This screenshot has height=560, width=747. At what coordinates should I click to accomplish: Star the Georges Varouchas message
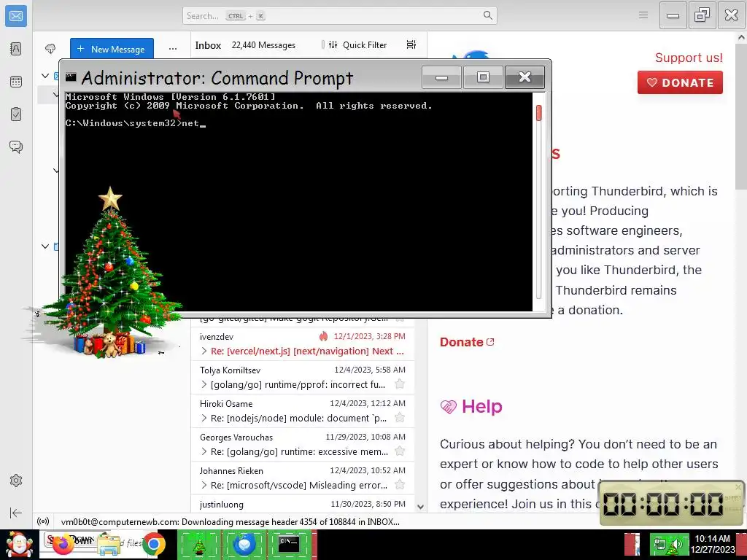[x=400, y=451]
